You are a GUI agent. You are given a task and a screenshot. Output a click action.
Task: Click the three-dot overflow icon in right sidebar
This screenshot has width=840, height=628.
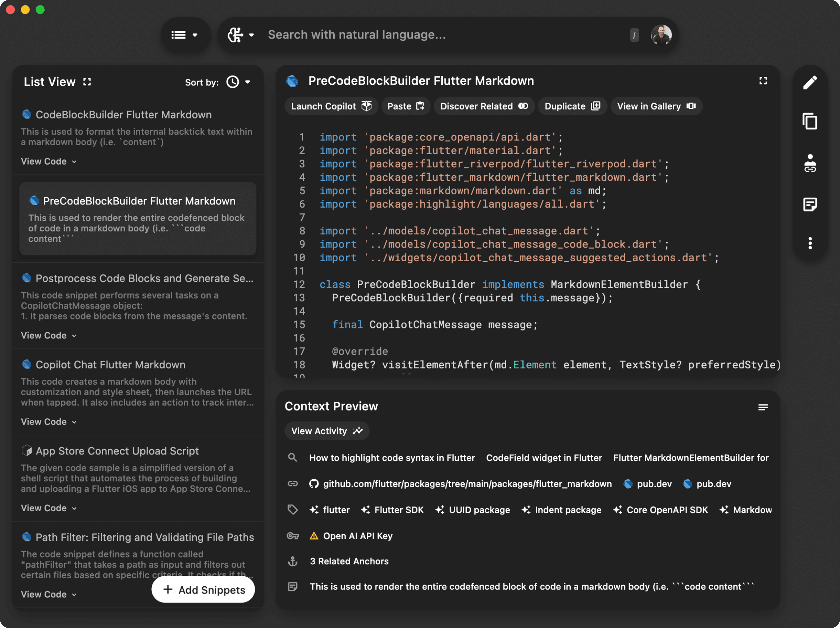pos(811,243)
